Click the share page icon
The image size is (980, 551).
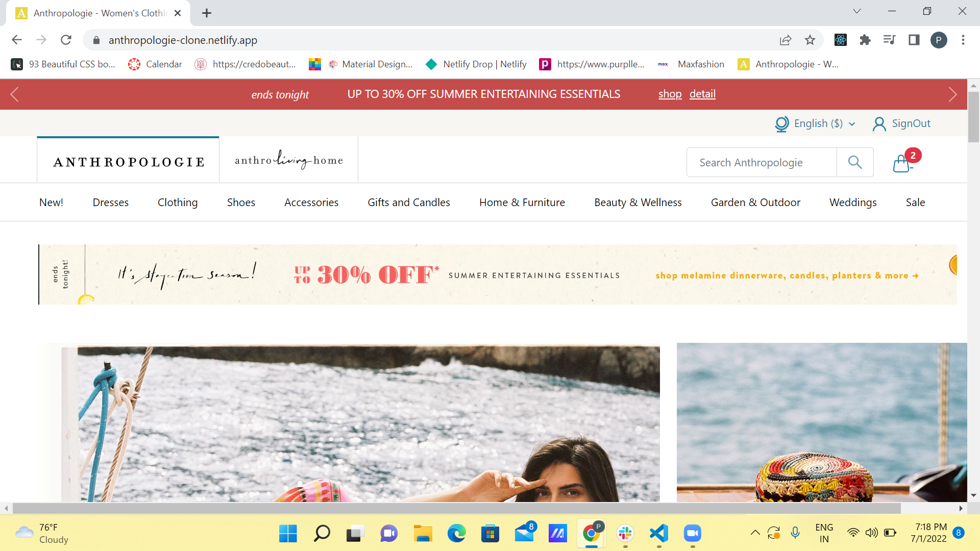[x=786, y=40]
